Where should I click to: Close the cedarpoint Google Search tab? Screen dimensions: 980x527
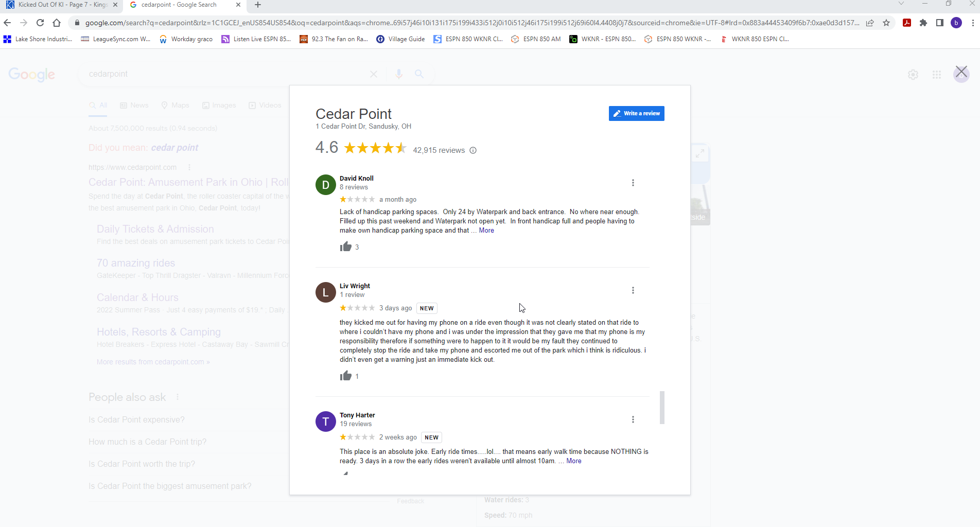click(238, 5)
